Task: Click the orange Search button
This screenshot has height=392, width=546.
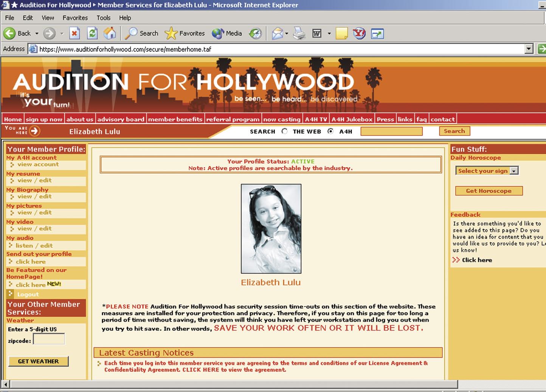Action: point(454,131)
